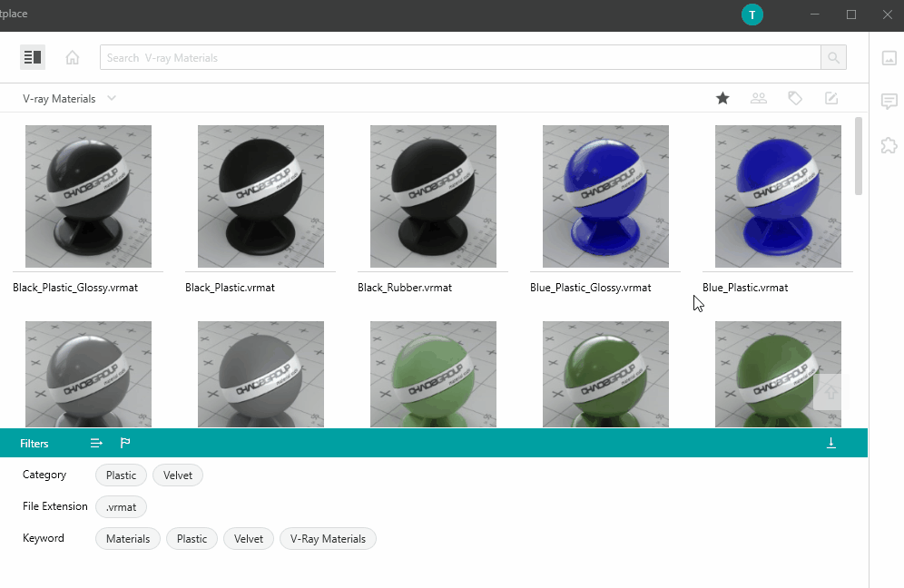The width and height of the screenshot is (904, 588).
Task: Select the users/community icon
Action: (x=759, y=97)
